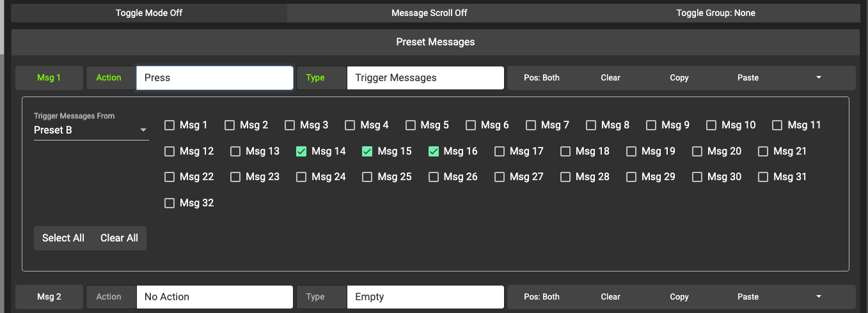868x313 pixels.
Task: Open Msg 1 Action dropdown showing Press
Action: pyautogui.click(x=214, y=78)
